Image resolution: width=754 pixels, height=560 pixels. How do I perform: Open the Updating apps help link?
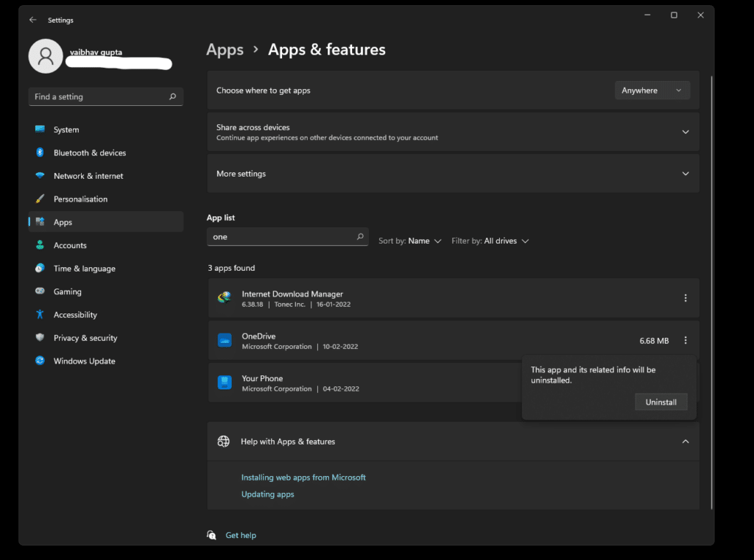[x=267, y=494]
